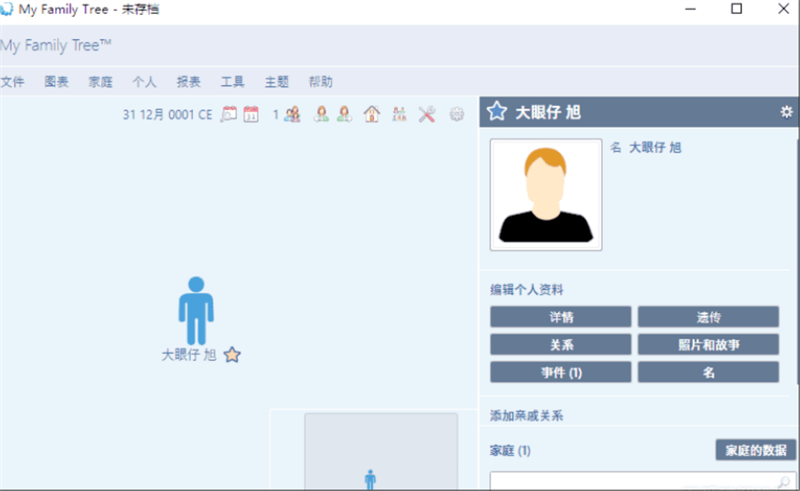Open settings gear in person panel header

click(x=786, y=112)
